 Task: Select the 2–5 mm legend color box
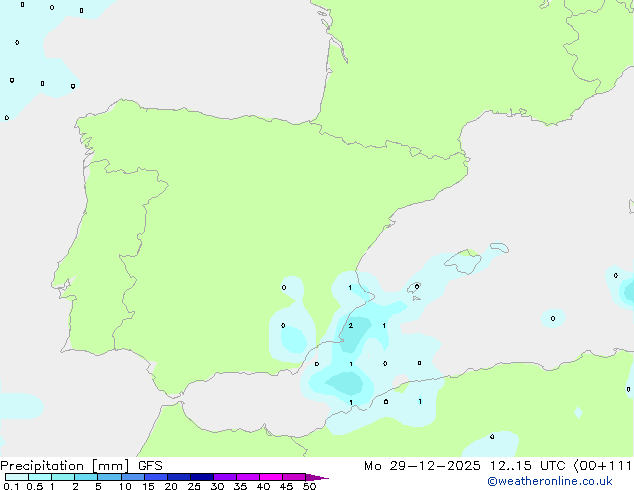coord(86,477)
